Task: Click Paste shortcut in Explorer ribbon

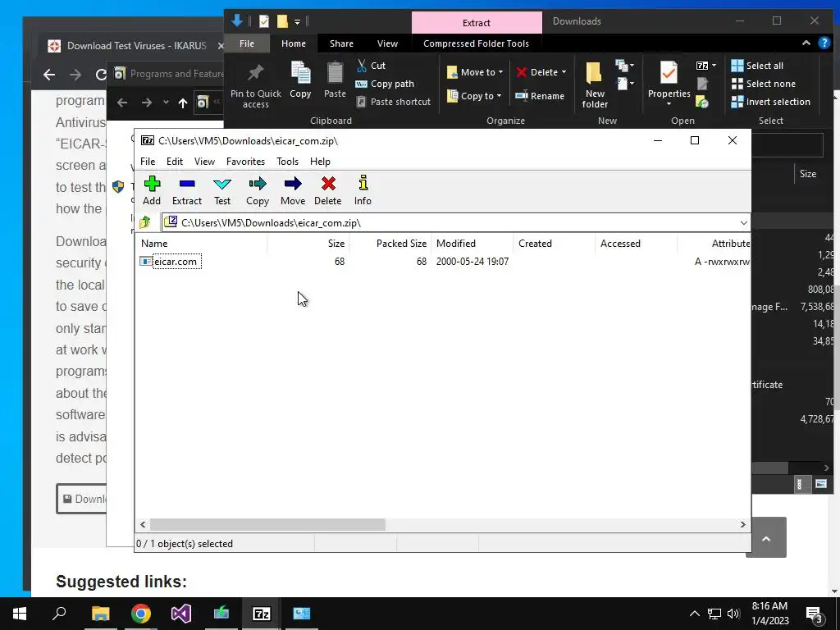Action: (x=393, y=102)
